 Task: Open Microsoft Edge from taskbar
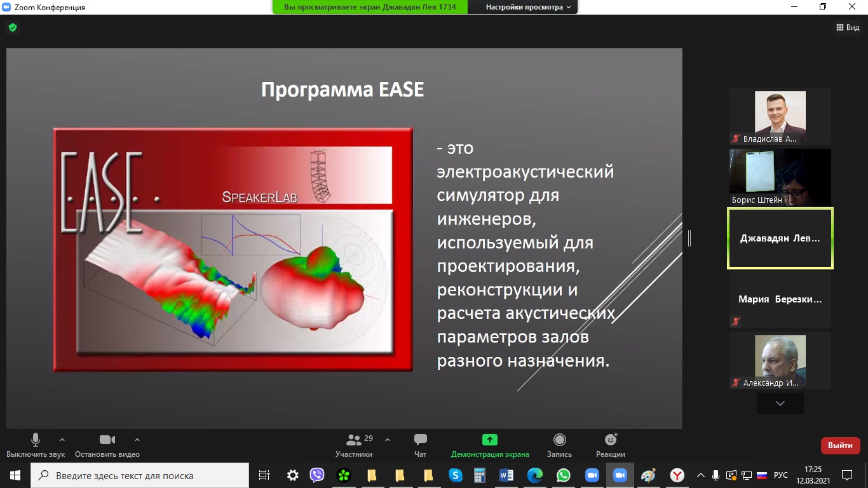pos(535,475)
